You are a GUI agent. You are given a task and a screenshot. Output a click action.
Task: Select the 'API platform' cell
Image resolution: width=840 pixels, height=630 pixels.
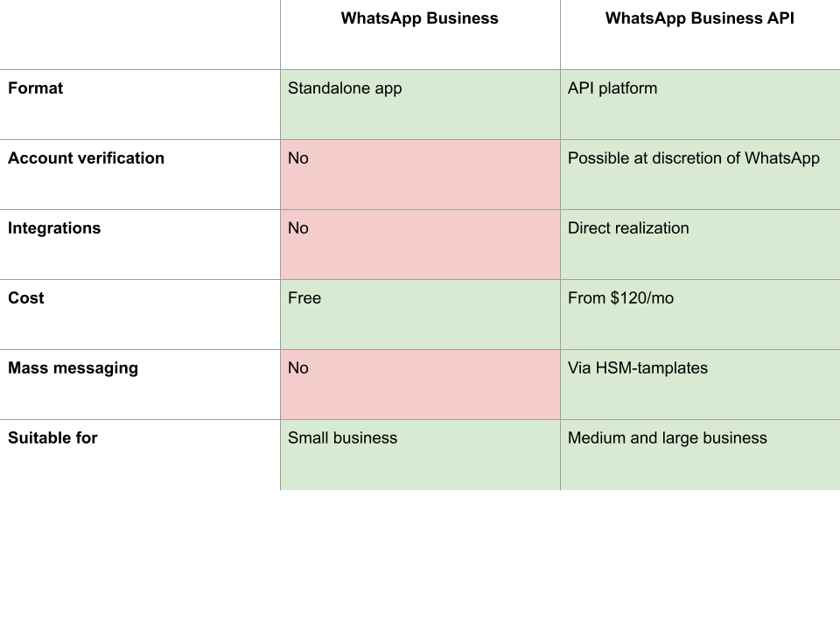pos(700,104)
